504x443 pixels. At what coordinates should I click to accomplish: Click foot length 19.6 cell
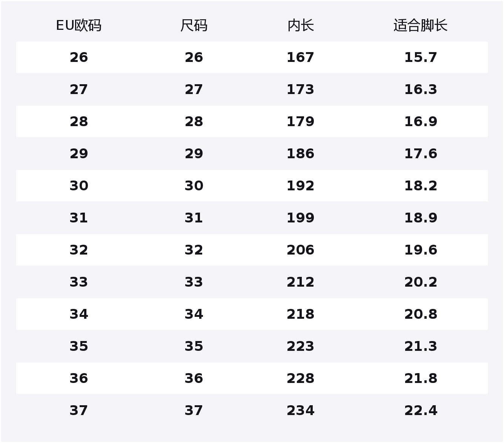[421, 250]
